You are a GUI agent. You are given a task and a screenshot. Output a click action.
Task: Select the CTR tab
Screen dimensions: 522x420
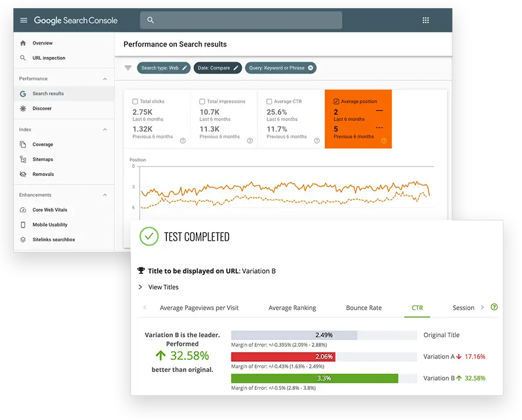[417, 308]
